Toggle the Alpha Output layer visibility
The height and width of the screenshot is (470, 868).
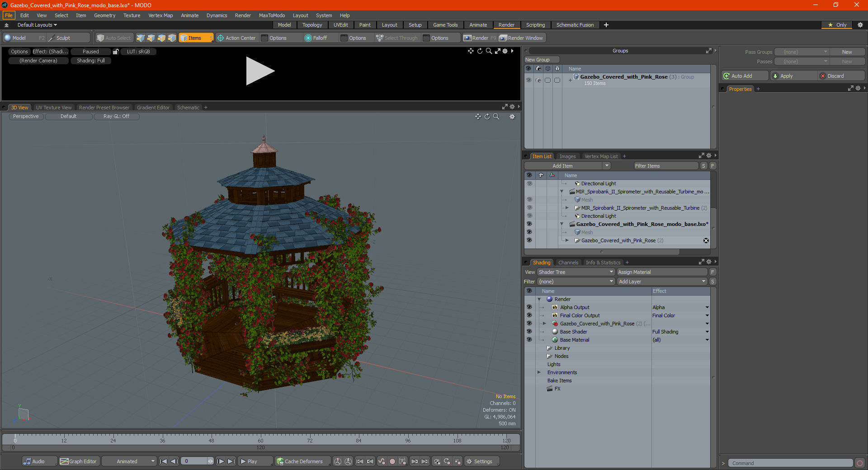point(529,307)
